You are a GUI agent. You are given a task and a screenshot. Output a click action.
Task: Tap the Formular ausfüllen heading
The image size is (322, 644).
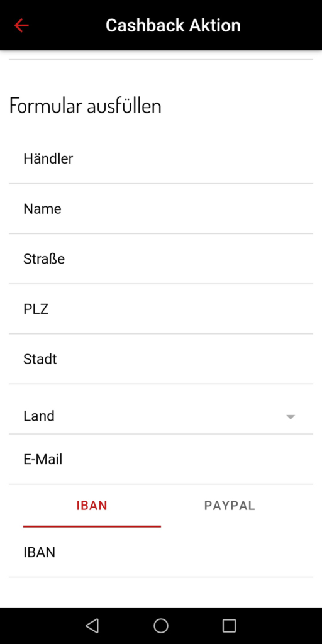(85, 106)
